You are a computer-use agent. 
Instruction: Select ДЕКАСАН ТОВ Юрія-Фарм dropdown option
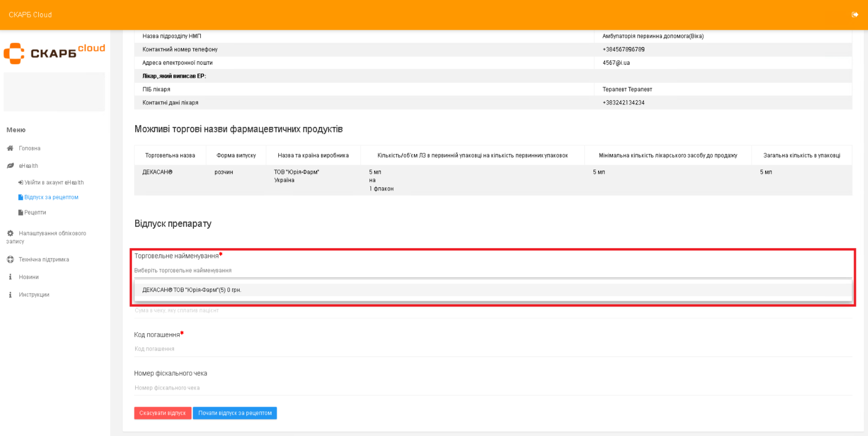click(x=191, y=290)
